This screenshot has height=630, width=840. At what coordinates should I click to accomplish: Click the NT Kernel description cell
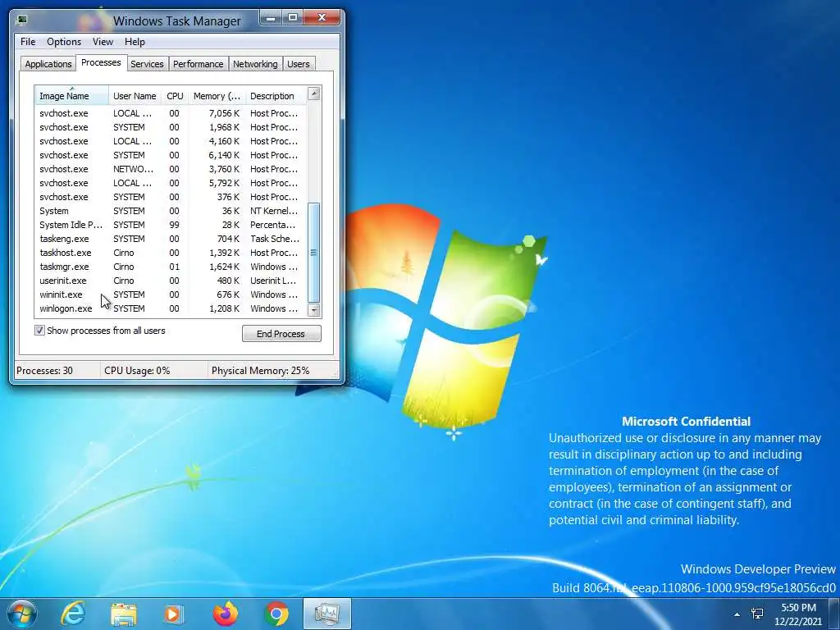pyautogui.click(x=274, y=211)
